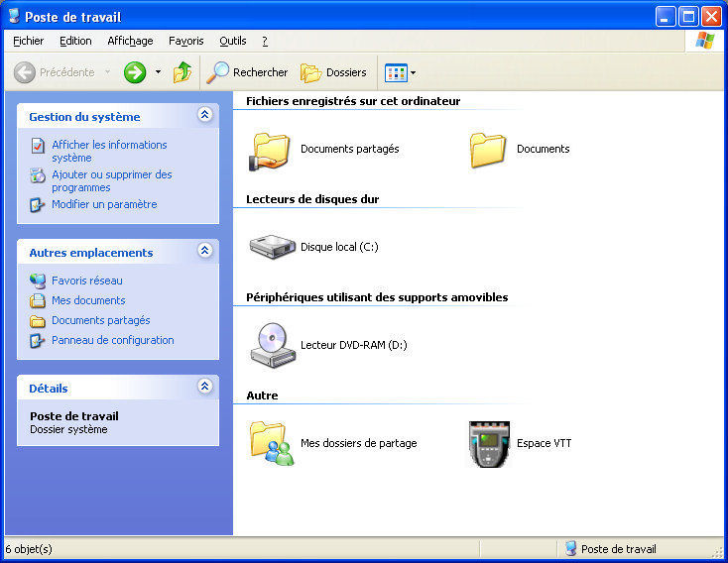Open the Views button dropdown arrow
728x563 pixels.
coord(413,73)
